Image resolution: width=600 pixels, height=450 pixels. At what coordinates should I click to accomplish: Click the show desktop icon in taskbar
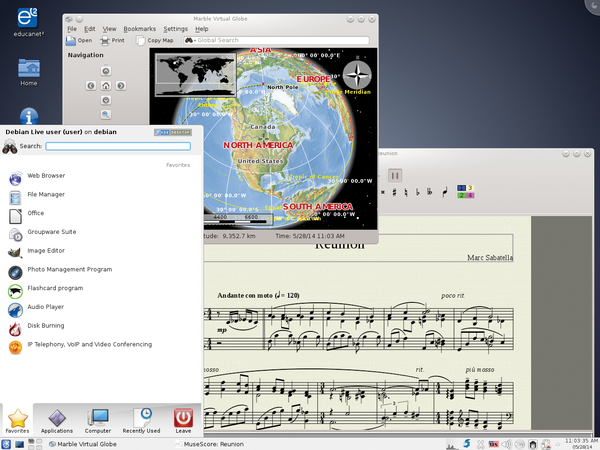pyautogui.click(x=20, y=444)
